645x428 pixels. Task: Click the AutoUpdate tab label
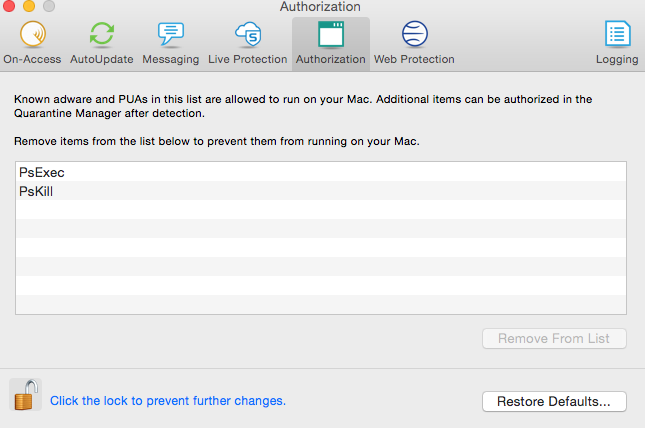pos(102,59)
